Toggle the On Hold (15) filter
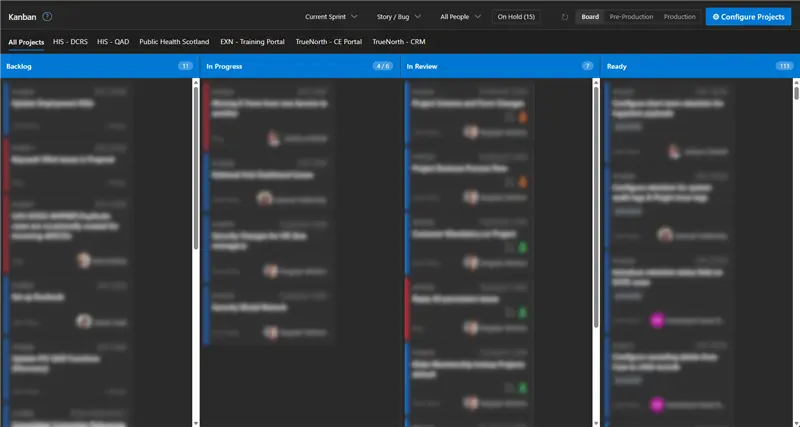 click(516, 17)
